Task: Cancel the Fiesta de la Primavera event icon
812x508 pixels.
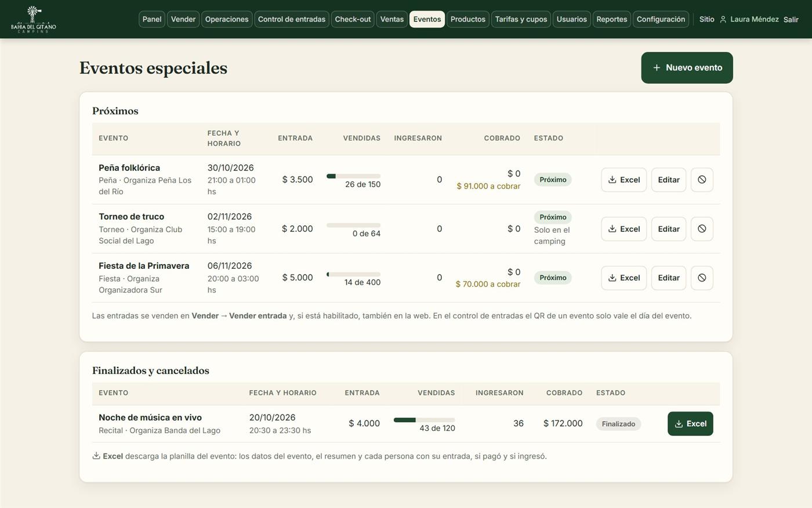Action: 702,278
